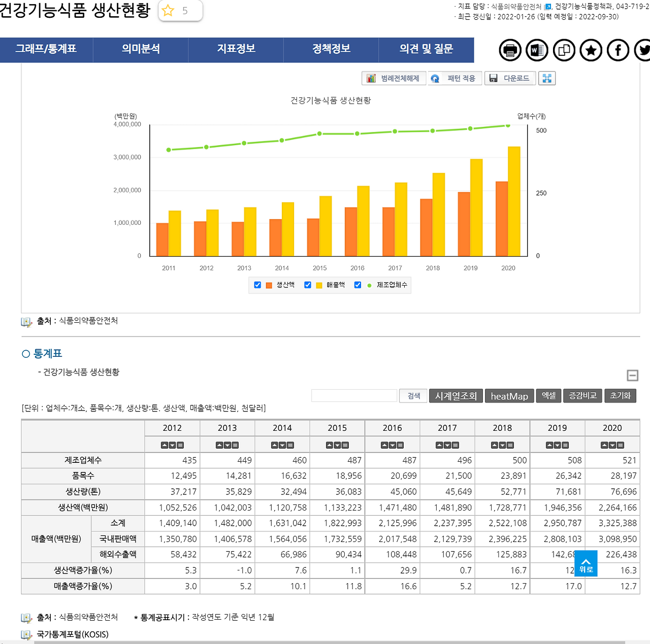The image size is (650, 644).
Task: Sort 2020 column descending with down arrow
Action: click(612, 445)
